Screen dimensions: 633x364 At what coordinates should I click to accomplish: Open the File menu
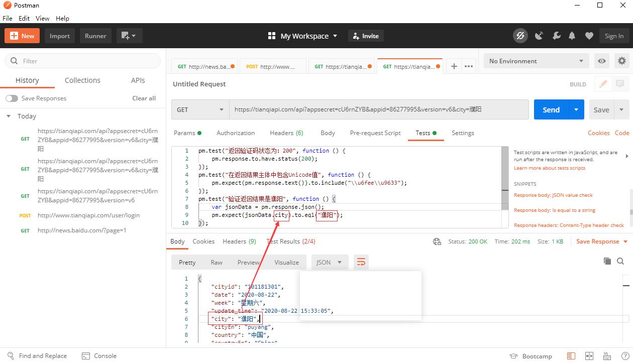pos(8,18)
